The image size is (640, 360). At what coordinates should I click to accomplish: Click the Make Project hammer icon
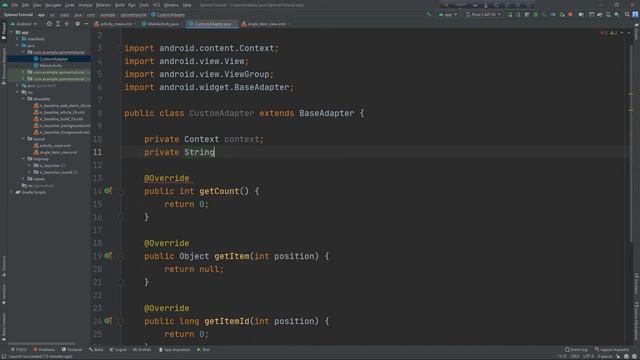[429, 15]
